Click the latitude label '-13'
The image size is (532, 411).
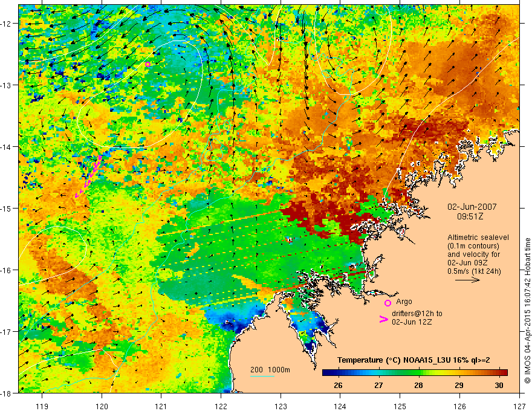[x=7, y=85]
